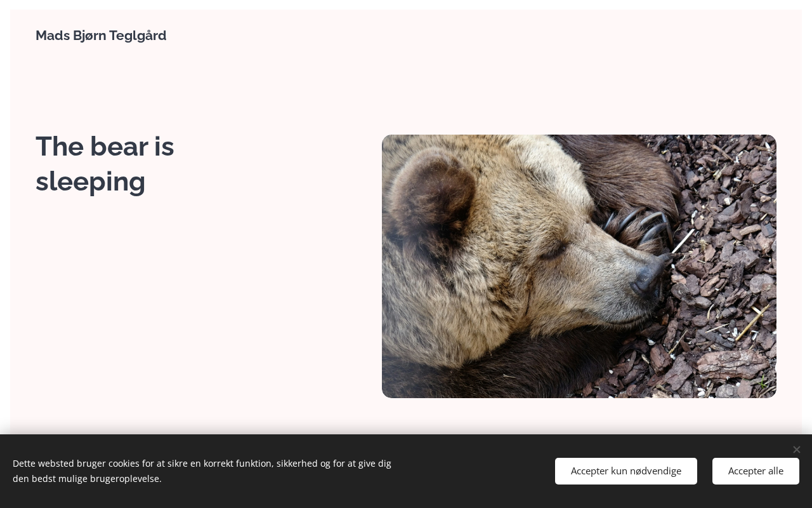
Task: Click the word Teglgård in site title
Action: tap(138, 36)
